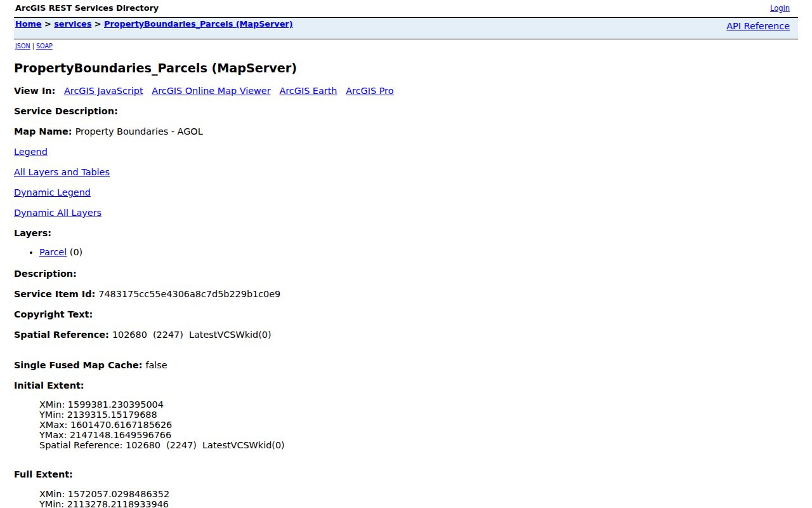View the SOAP format link

44,46
